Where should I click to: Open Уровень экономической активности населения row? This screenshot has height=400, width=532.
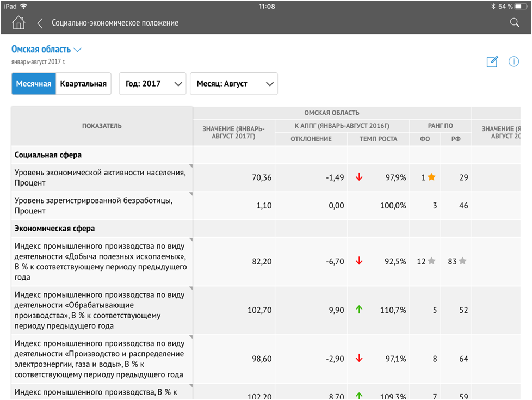point(101,177)
